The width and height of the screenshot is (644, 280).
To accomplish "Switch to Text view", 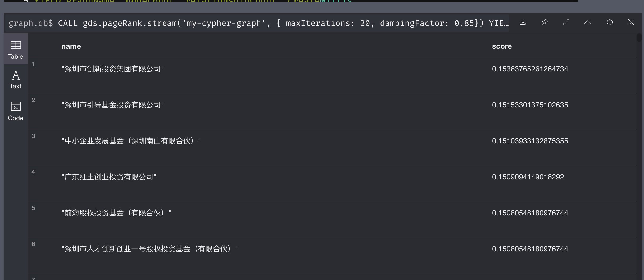I will [16, 79].
